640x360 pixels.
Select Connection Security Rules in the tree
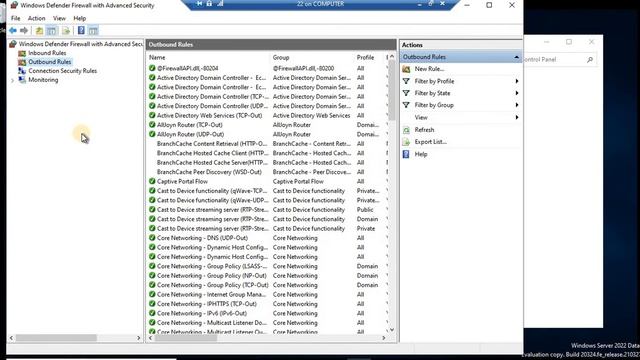(x=62, y=71)
